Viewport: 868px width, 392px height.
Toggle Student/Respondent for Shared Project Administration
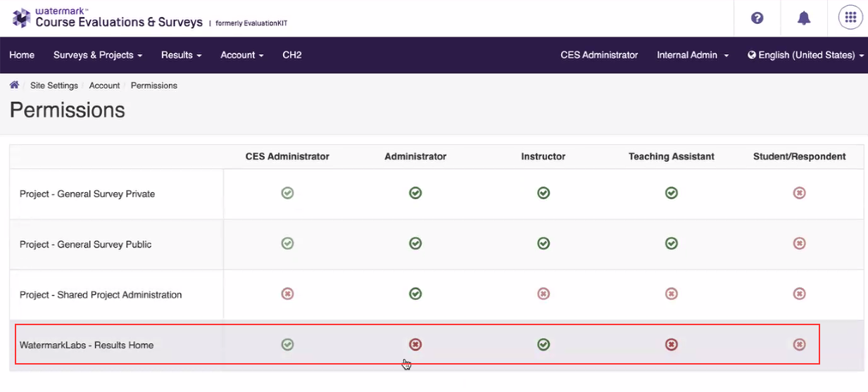(799, 294)
